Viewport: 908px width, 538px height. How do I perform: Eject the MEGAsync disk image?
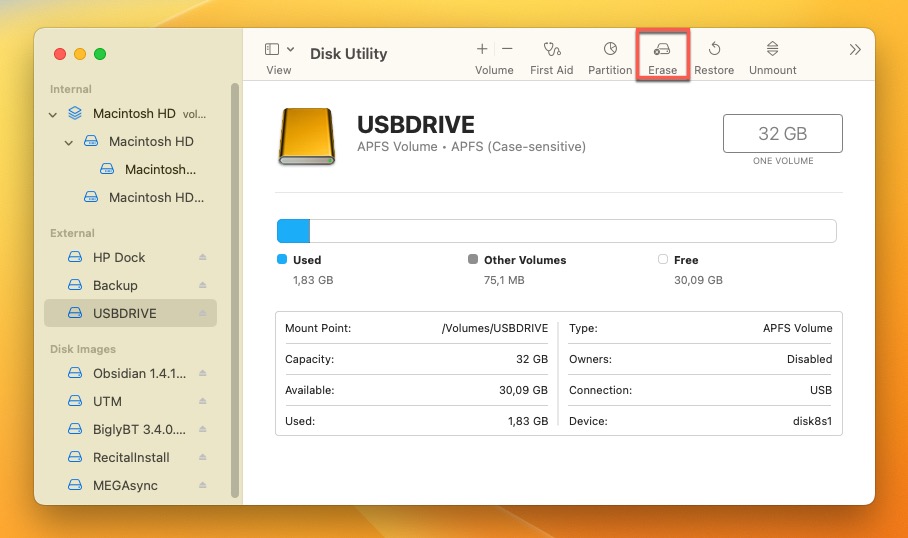pos(203,485)
